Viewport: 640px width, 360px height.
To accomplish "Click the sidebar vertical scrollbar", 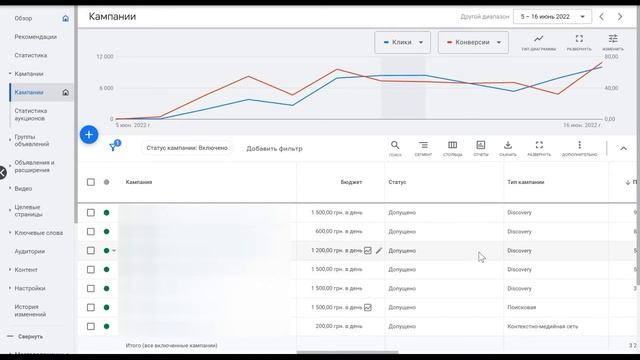I will pyautogui.click(x=76, y=114).
